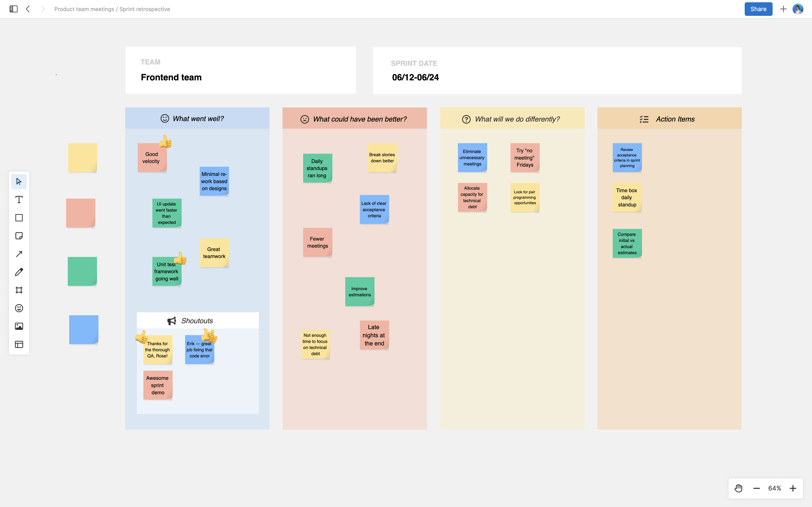The width and height of the screenshot is (812, 507).
Task: Click the Sprint retrospective breadcrumb label
Action: point(145,9)
